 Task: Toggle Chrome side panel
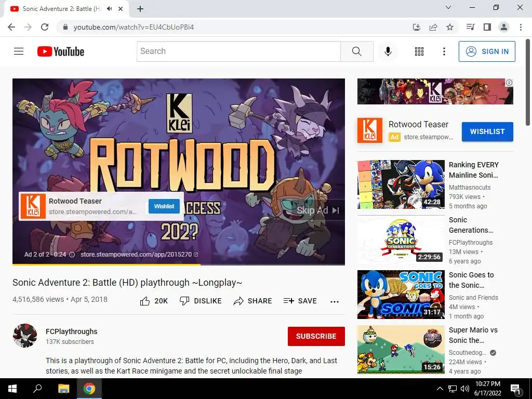point(487,27)
